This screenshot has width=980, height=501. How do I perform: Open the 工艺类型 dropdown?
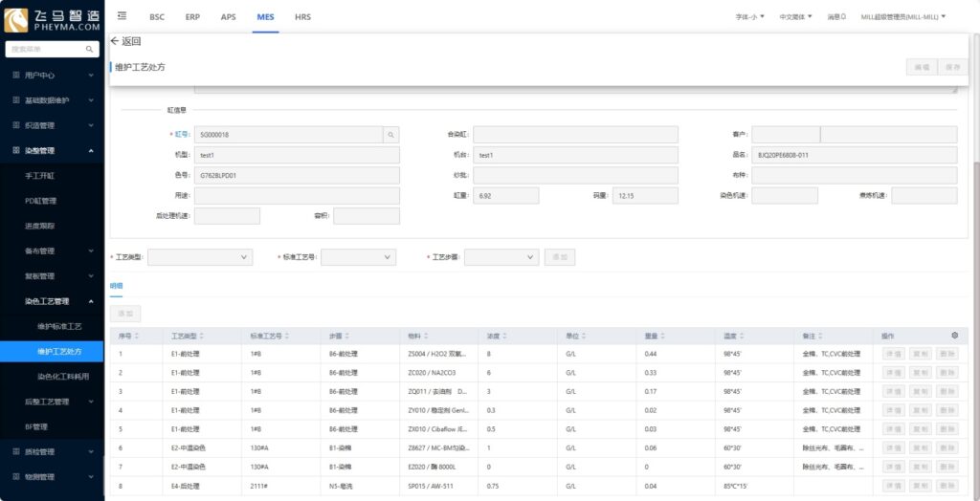coord(199,257)
